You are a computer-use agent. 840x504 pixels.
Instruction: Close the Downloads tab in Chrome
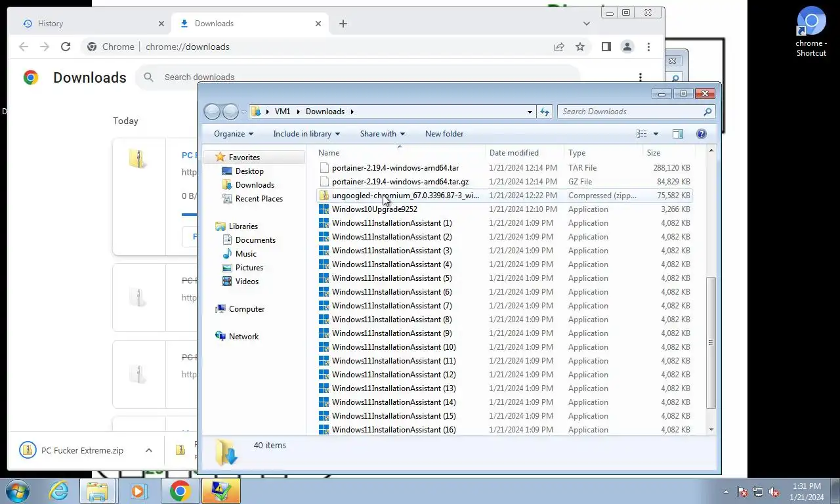tap(318, 24)
